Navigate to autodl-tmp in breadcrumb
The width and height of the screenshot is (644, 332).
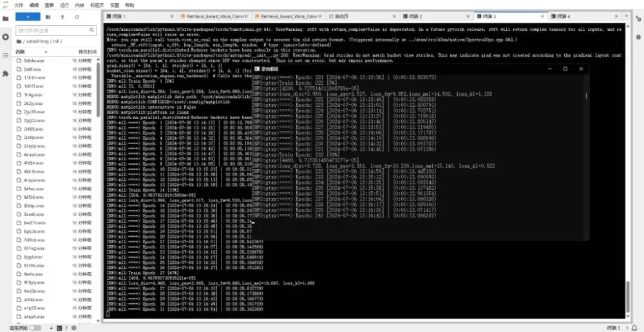tap(37, 41)
